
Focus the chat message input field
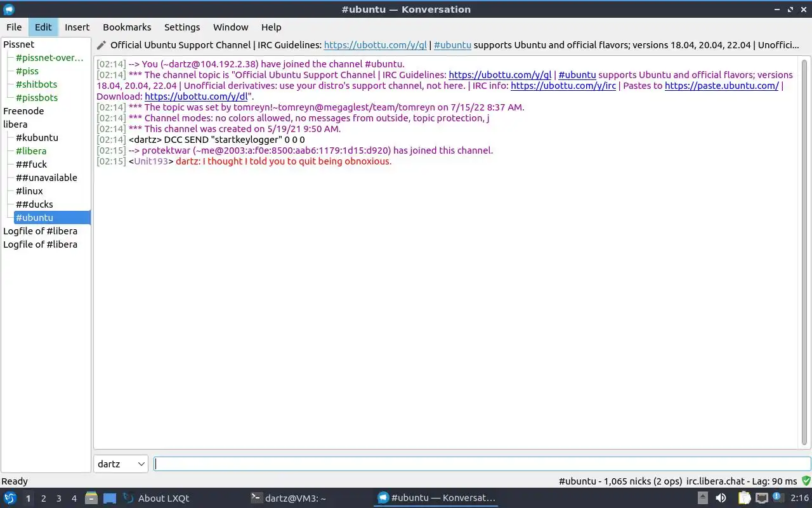click(482, 464)
